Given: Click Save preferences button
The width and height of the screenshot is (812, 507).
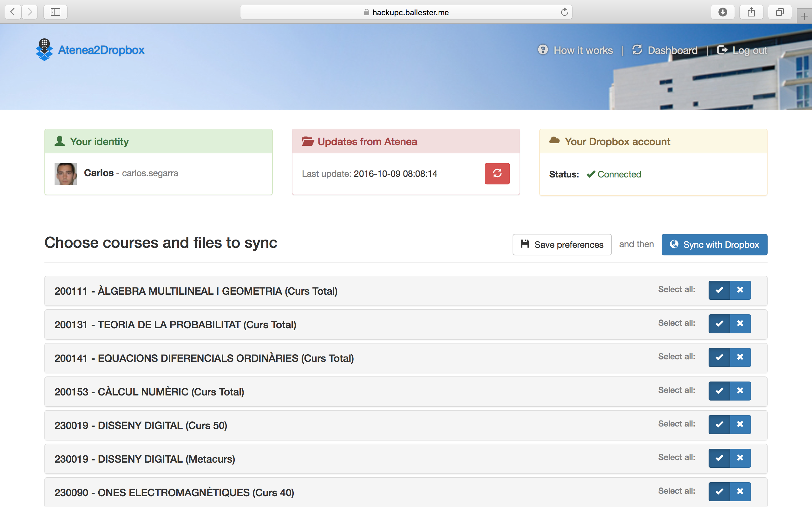Looking at the screenshot, I should 562,244.
